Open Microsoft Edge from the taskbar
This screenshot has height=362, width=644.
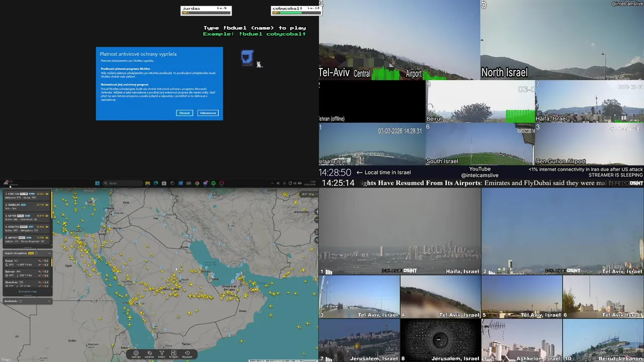155,184
